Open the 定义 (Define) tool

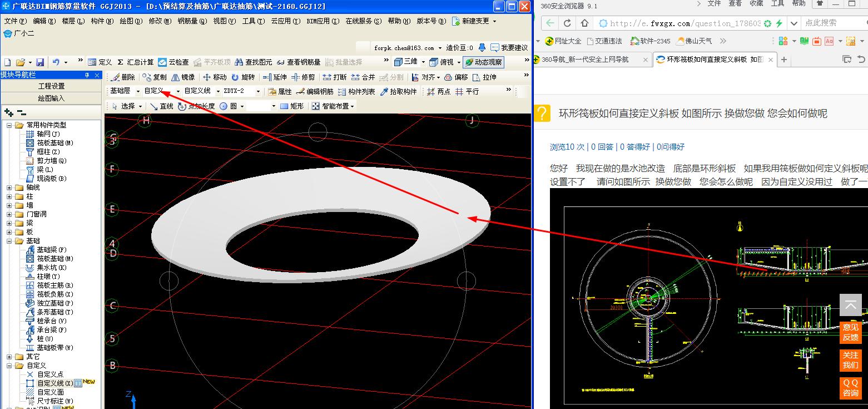pyautogui.click(x=100, y=62)
